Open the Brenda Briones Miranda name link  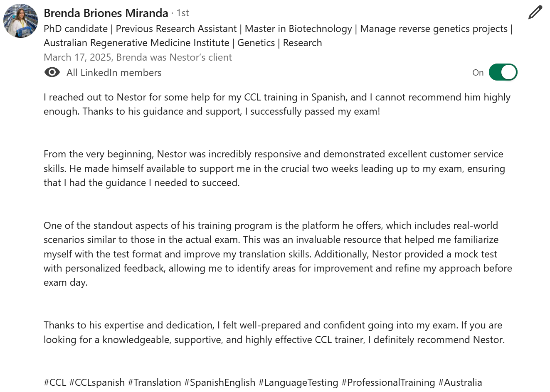click(x=106, y=13)
